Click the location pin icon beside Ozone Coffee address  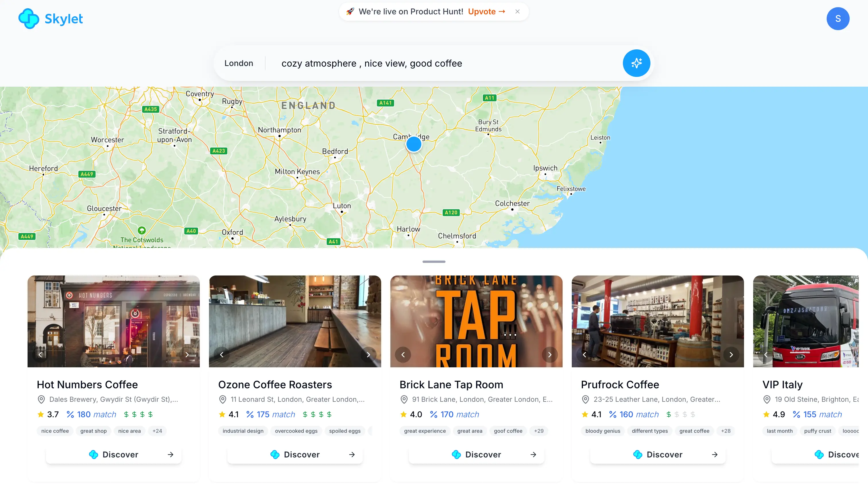pyautogui.click(x=222, y=399)
